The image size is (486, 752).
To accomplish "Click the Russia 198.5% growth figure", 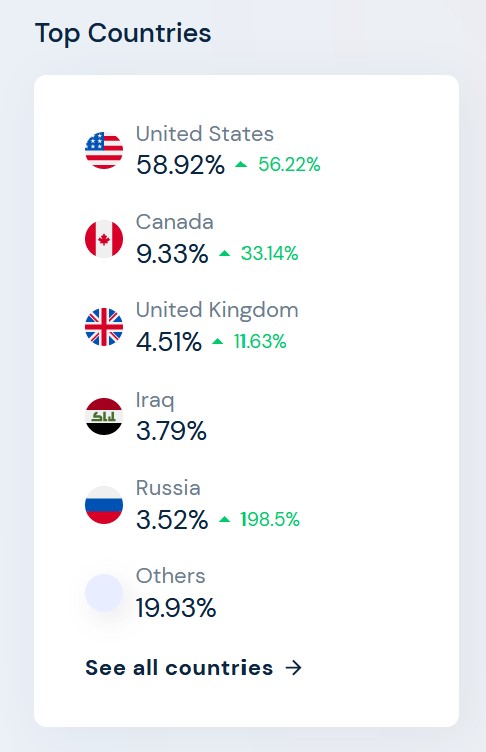I will pos(270,519).
